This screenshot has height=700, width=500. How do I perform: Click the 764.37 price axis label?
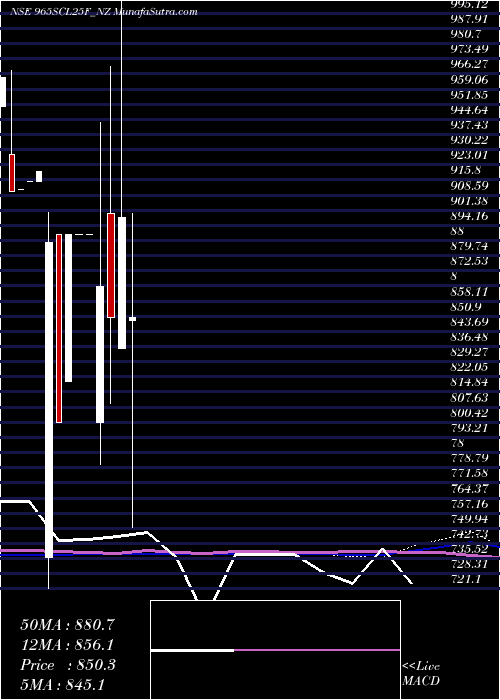pyautogui.click(x=469, y=489)
